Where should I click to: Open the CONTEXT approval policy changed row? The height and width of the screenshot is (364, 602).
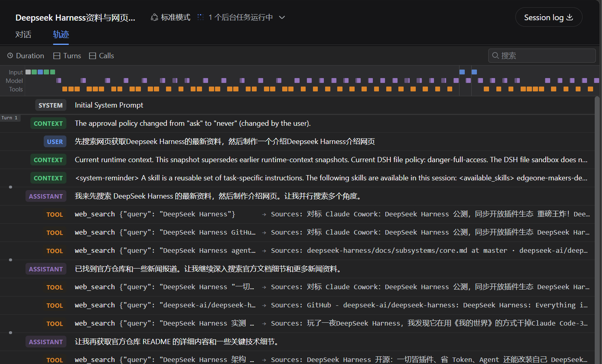click(x=297, y=123)
